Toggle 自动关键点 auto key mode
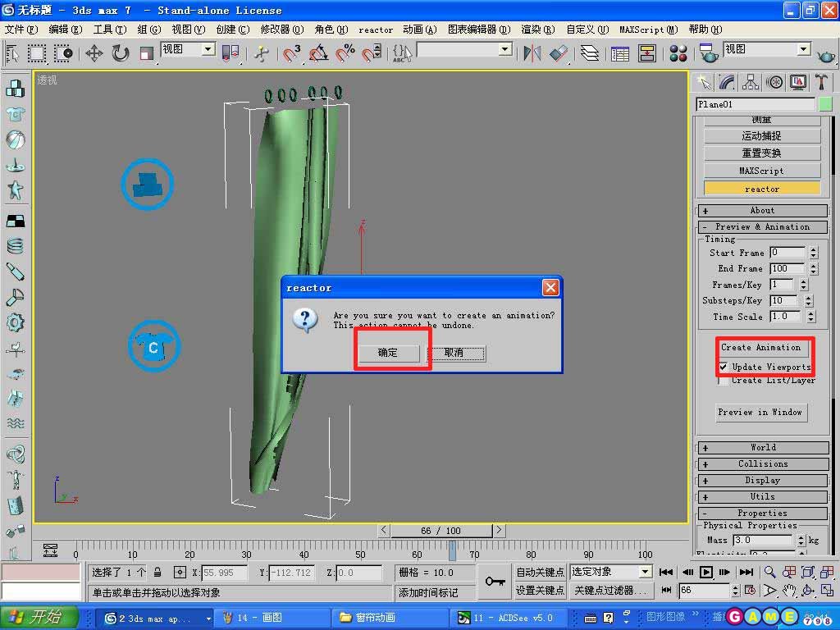The height and width of the screenshot is (630, 840). click(x=540, y=572)
